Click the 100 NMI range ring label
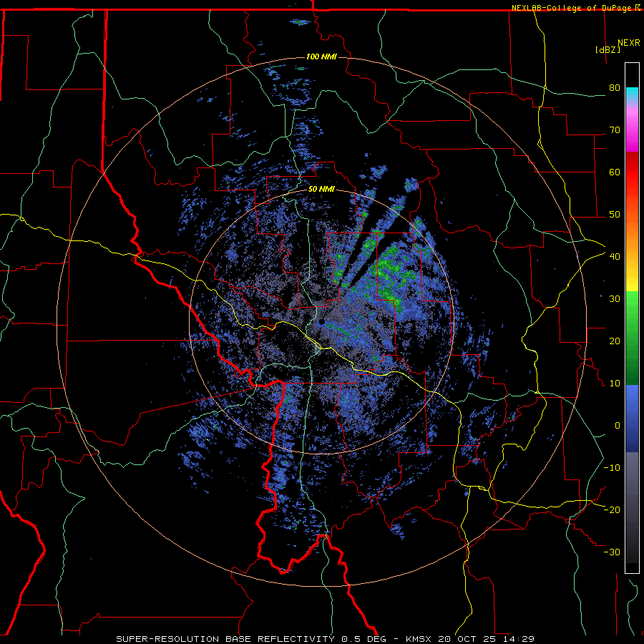Viewport: 644px width, 644px height. tap(321, 57)
